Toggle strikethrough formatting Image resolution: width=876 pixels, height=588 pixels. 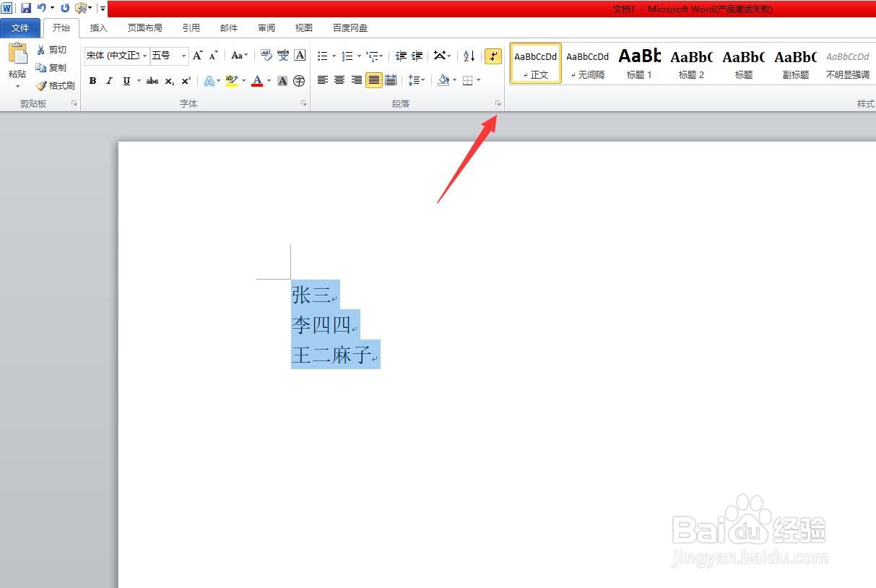(x=152, y=81)
